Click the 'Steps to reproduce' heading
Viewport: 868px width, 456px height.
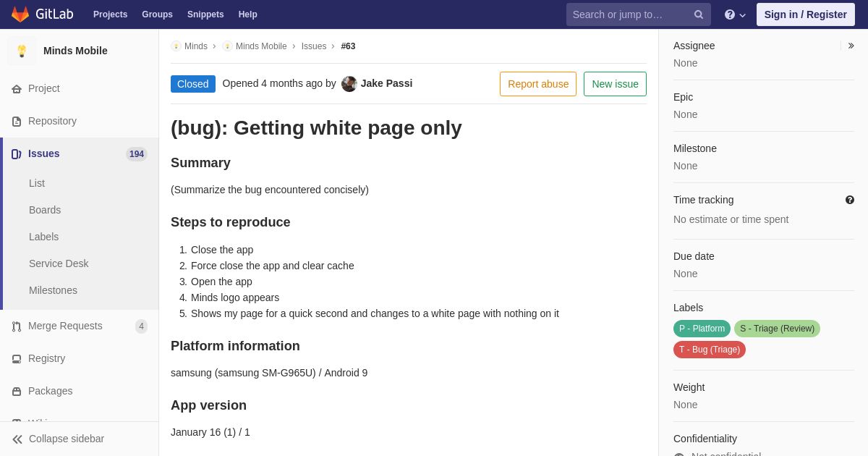pyautogui.click(x=231, y=222)
